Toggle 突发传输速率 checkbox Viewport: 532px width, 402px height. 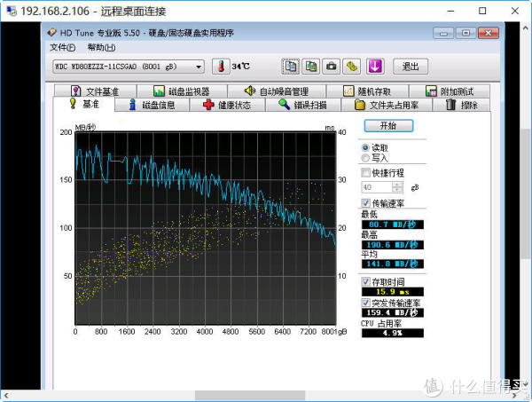tap(365, 303)
